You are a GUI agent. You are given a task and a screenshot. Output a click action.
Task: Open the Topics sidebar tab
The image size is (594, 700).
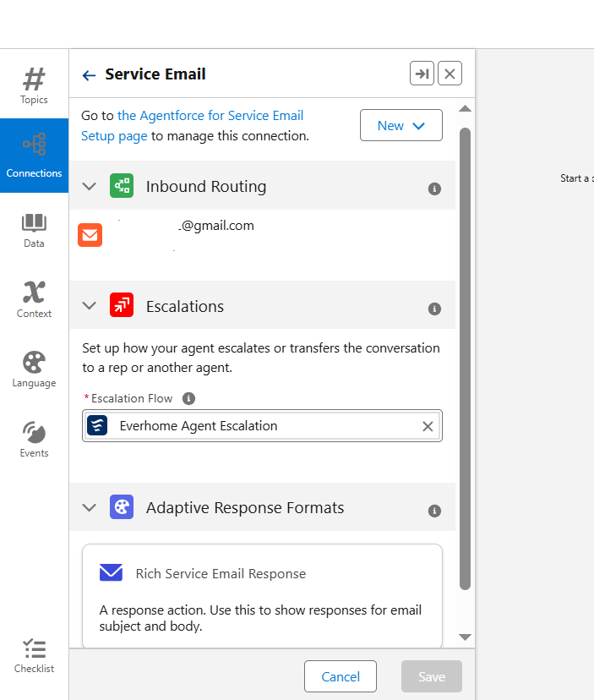tap(34, 85)
